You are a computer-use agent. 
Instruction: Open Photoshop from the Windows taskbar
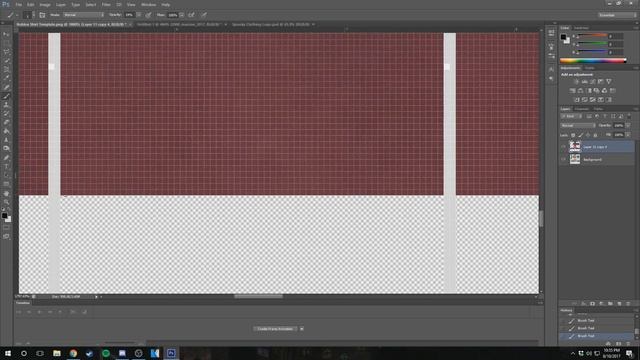pos(171,353)
